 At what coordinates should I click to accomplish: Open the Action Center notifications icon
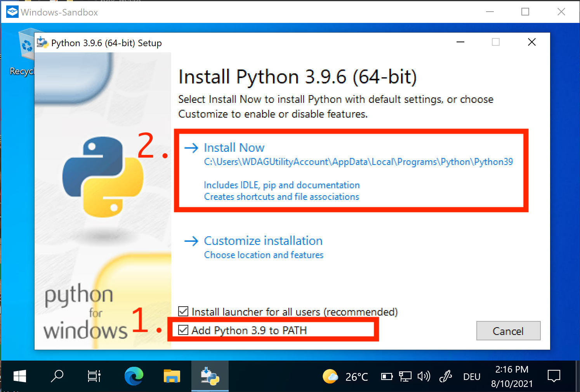tap(554, 376)
